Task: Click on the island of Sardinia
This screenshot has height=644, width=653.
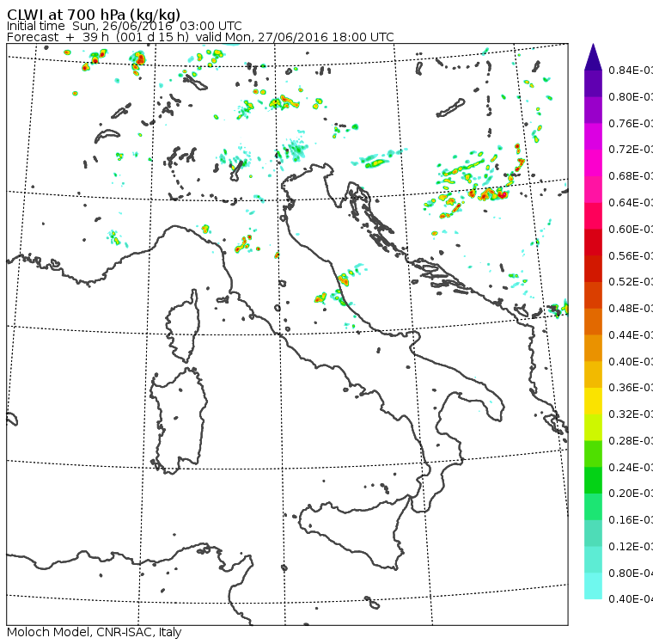Action: (179, 421)
